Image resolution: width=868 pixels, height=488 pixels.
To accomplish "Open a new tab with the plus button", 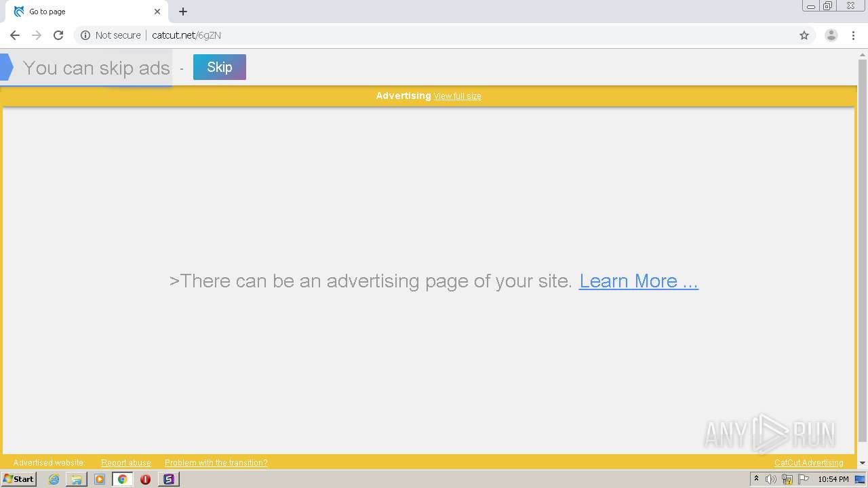I will pyautogui.click(x=183, y=12).
